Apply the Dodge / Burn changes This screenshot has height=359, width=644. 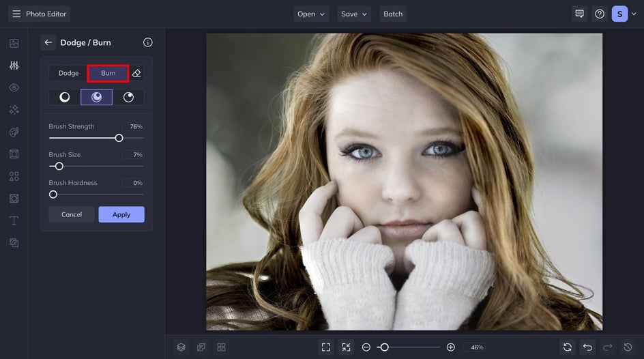(121, 214)
